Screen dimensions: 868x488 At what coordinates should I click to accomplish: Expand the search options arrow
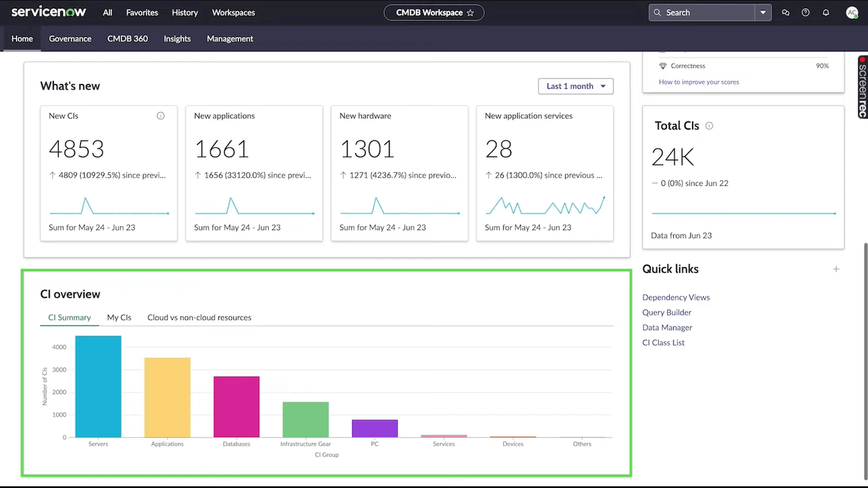[x=763, y=12]
